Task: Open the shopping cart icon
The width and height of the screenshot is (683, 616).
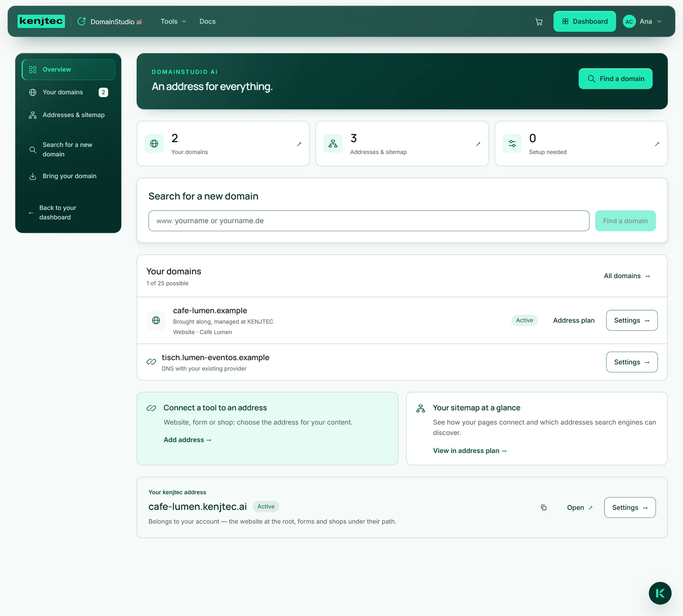Action: pyautogui.click(x=539, y=22)
